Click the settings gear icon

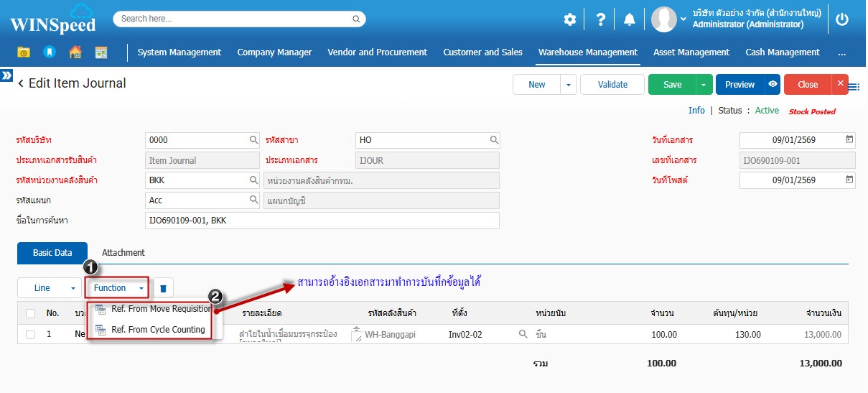pos(569,20)
